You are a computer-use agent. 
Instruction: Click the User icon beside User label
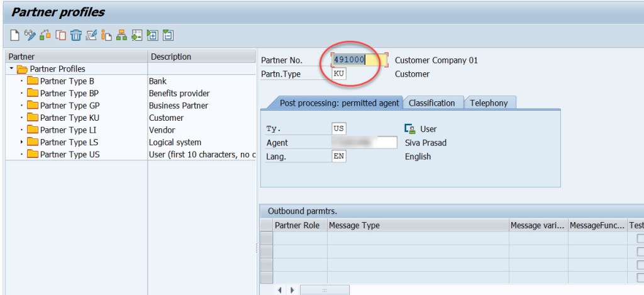(410, 129)
